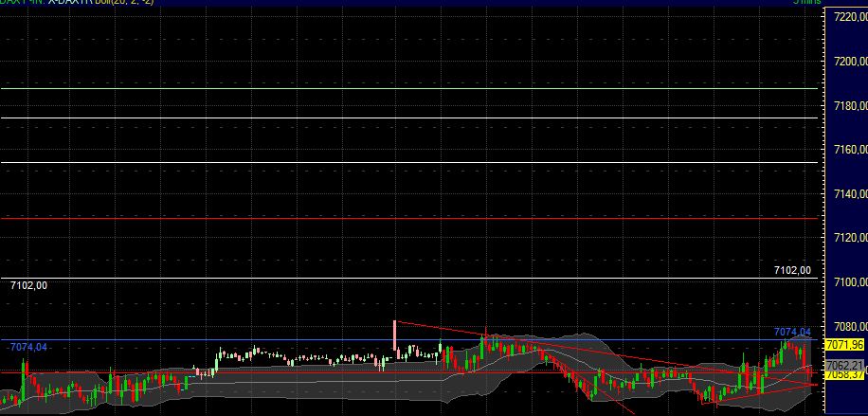
Task: Click the left-side 7102,00 line label
Action: click(28, 285)
